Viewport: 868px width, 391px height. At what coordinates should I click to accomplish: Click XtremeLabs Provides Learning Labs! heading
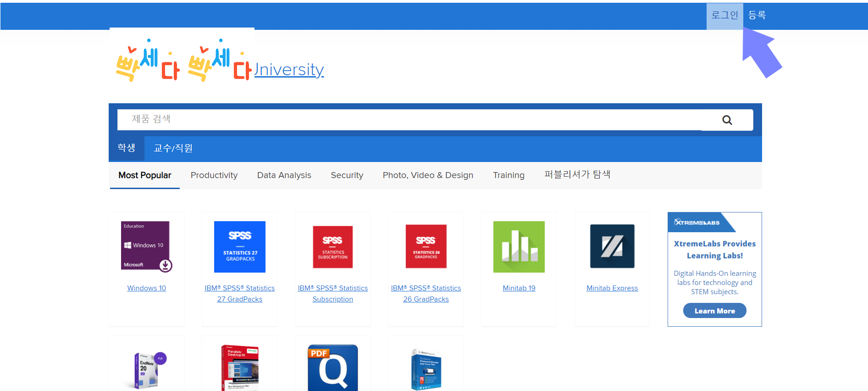714,250
